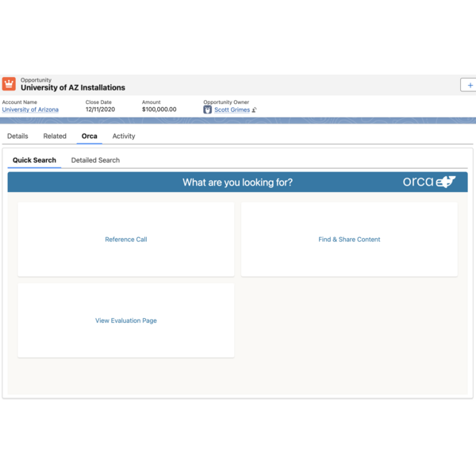Click the University of AZ Installations title
Screen dimensions: 476x476
(x=73, y=88)
